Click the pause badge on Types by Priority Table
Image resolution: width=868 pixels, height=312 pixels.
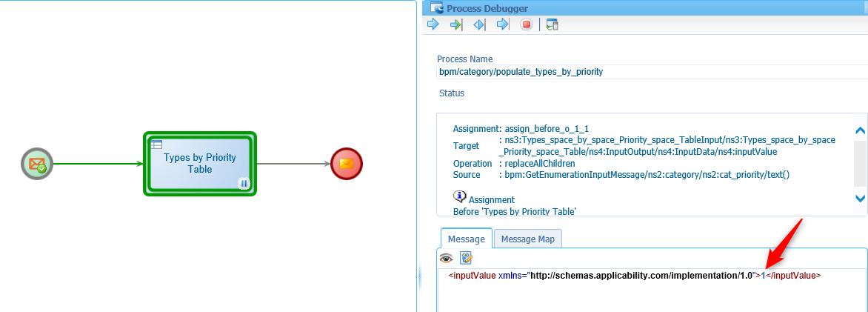pos(244,183)
